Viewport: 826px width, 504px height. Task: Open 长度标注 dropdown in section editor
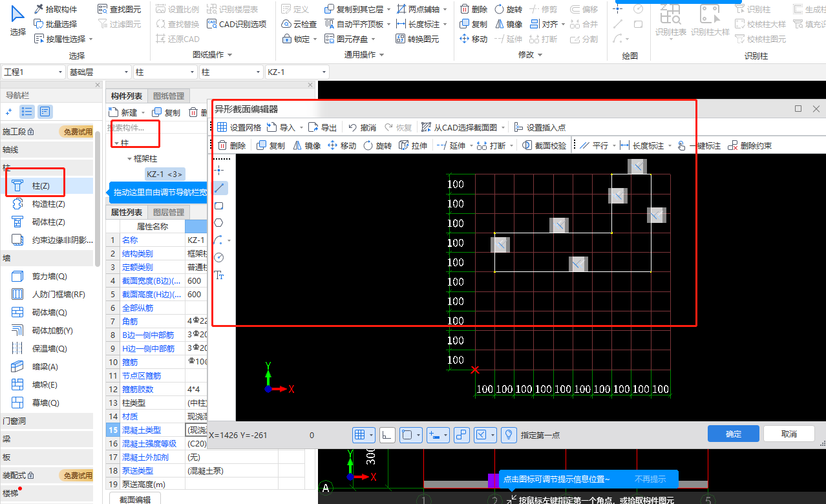point(670,145)
